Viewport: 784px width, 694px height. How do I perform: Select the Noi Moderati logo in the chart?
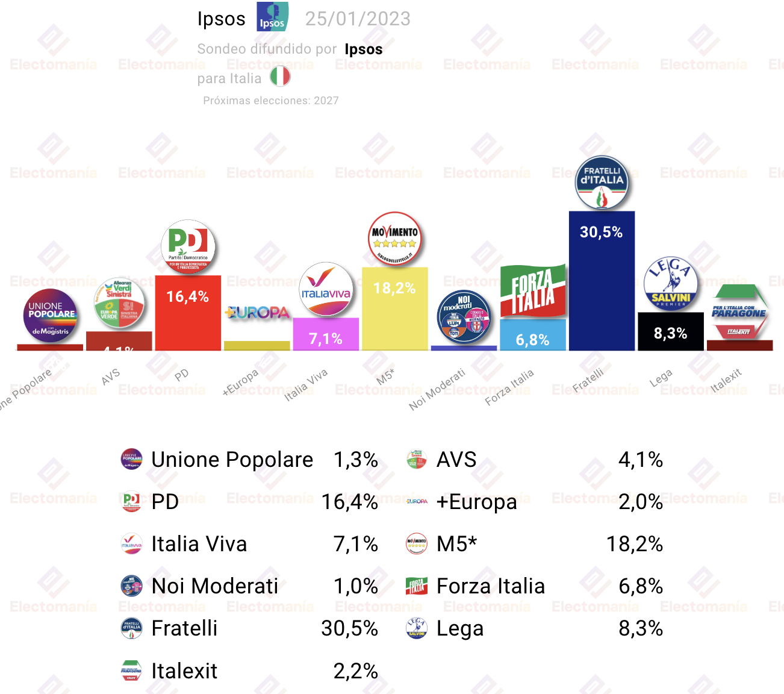pos(464,317)
